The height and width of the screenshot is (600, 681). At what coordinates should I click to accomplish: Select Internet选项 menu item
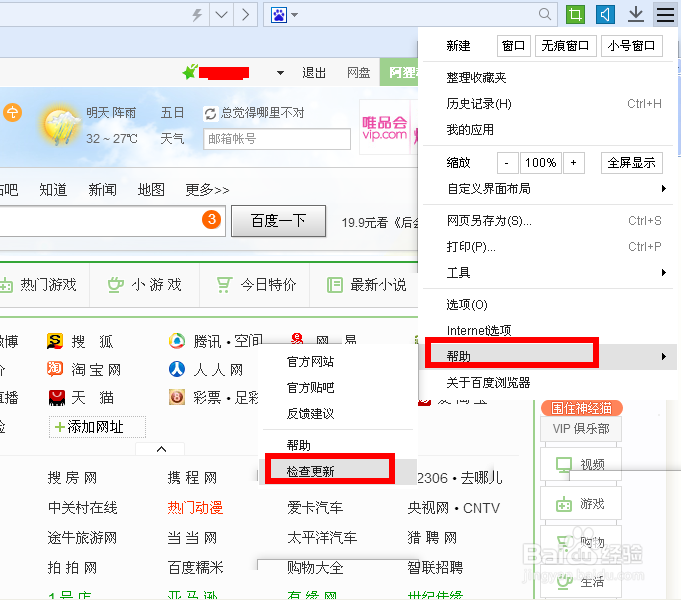[x=547, y=331]
